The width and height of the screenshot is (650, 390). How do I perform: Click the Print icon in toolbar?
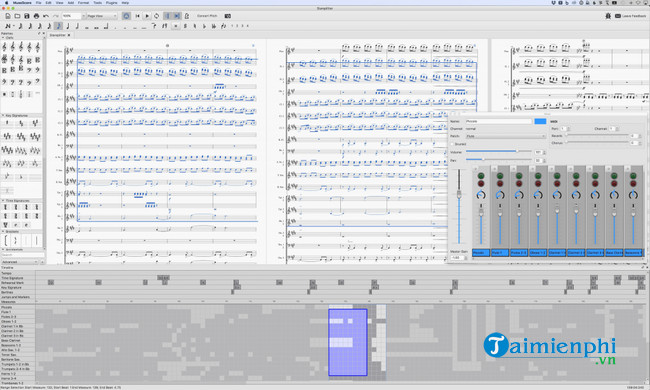coord(36,16)
